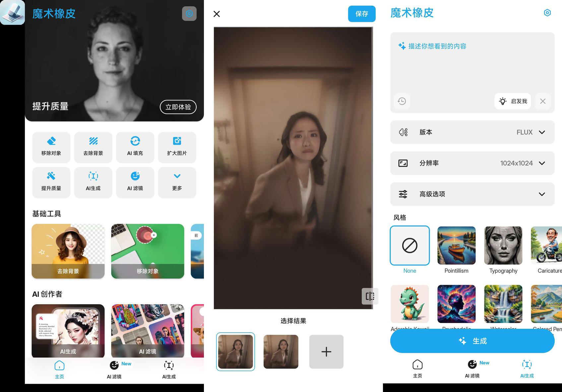Open the 扩大图片 tool

click(177, 147)
